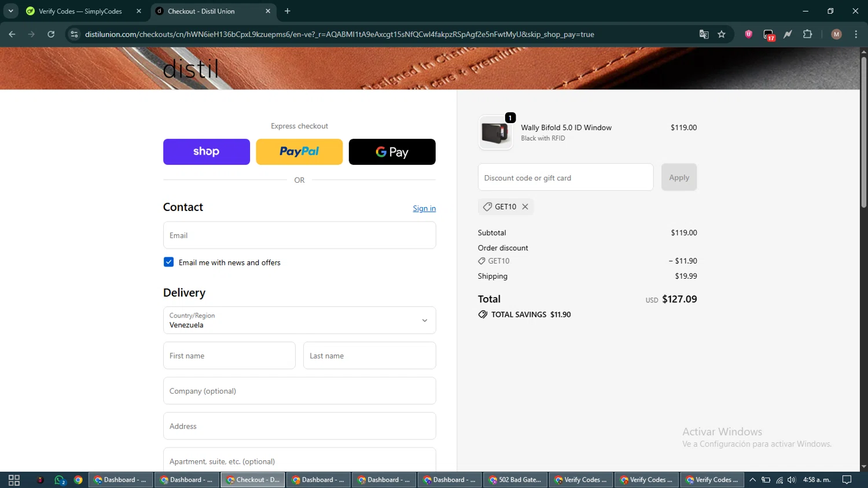868x488 pixels.
Task: Go back to the previous page
Action: click(12, 34)
